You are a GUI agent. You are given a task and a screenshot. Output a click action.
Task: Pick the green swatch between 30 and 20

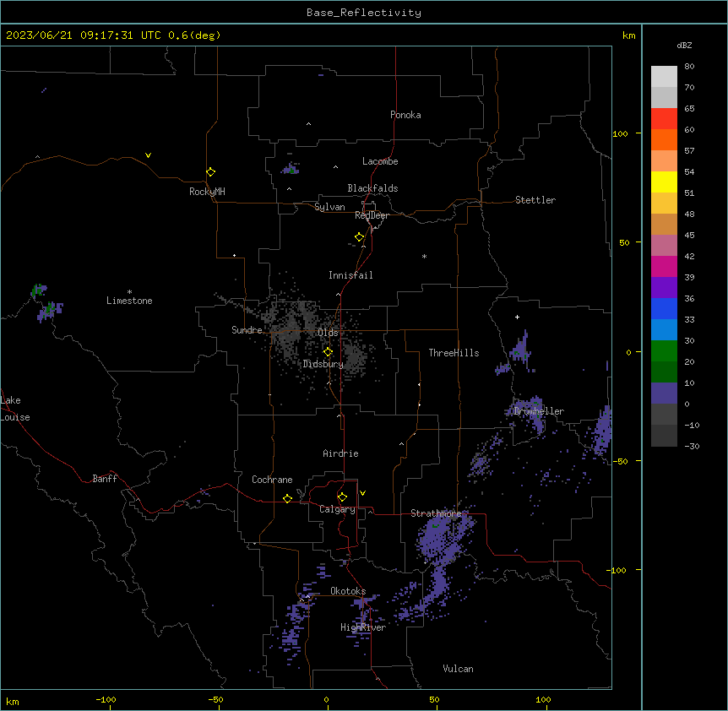coord(664,351)
